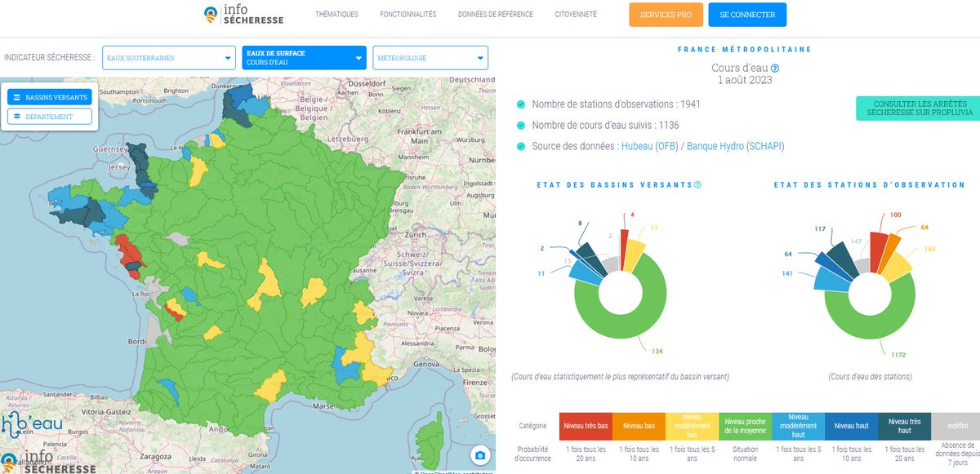The width and height of the screenshot is (980, 474).
Task: Click the check icon beside Source des données
Action: (520, 146)
